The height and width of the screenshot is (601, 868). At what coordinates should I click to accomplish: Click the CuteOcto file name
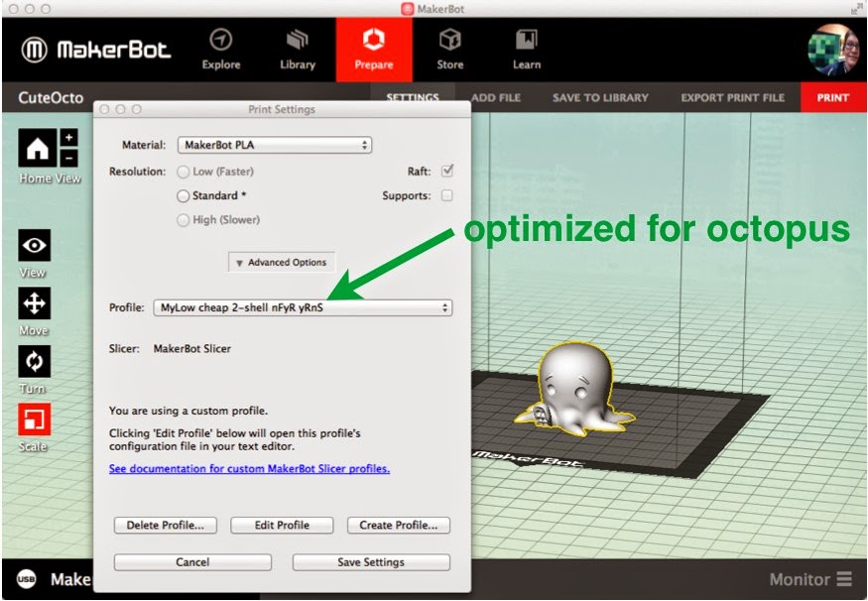(51, 98)
